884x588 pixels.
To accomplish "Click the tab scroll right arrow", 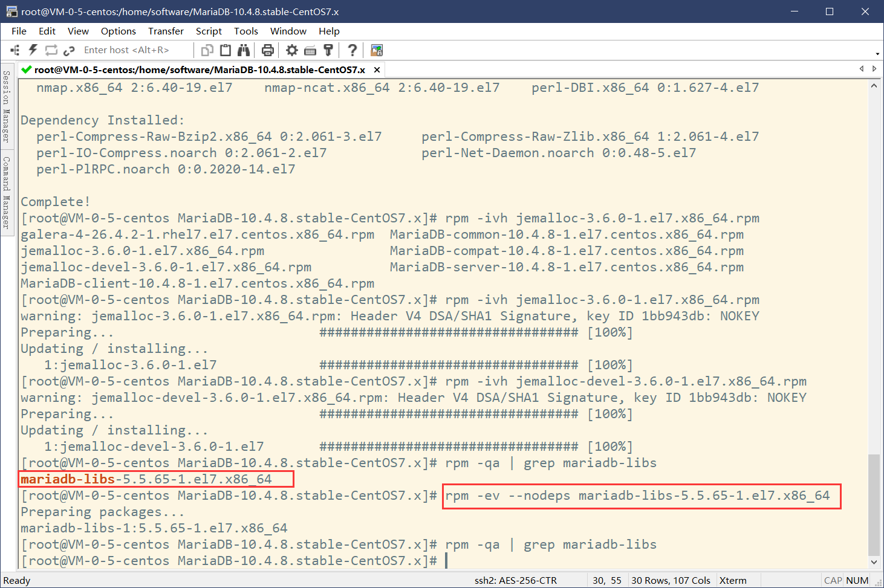I will point(874,69).
